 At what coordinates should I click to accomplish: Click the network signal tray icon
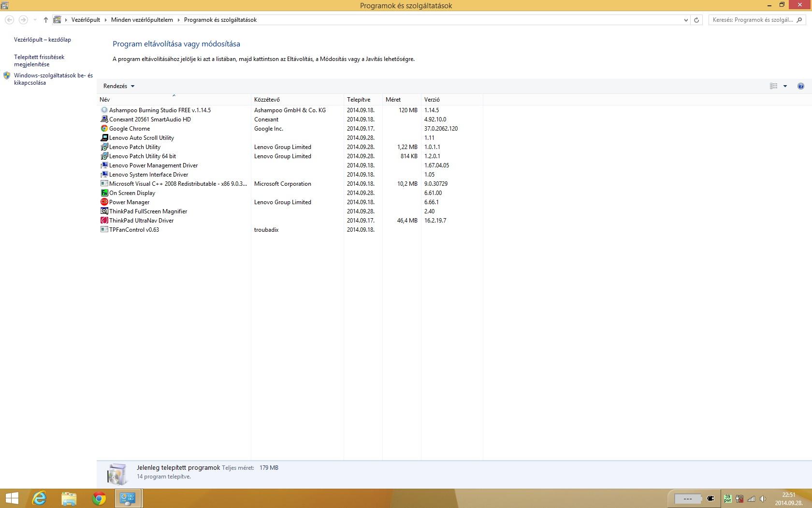point(751,499)
